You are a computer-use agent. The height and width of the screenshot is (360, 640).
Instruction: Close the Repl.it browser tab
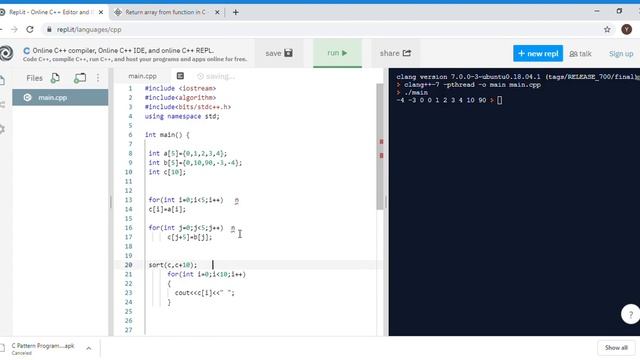[x=101, y=12]
